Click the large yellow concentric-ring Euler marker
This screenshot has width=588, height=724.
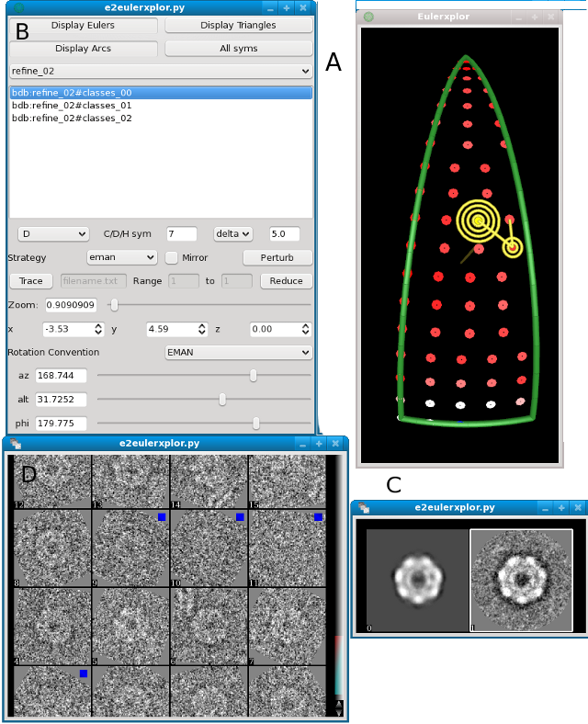click(x=478, y=221)
